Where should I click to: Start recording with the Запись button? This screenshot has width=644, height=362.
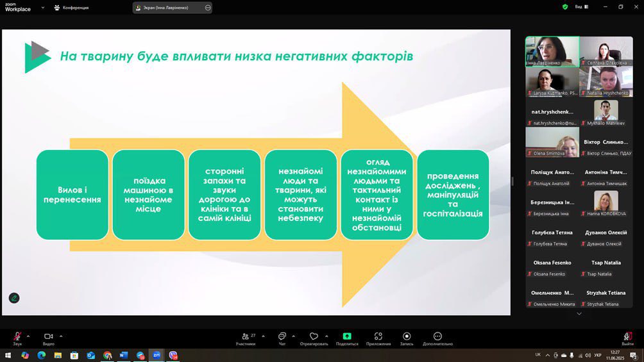pos(407,338)
